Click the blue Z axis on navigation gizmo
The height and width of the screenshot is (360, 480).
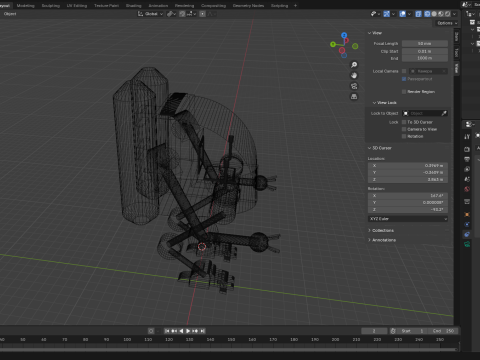point(344,35)
